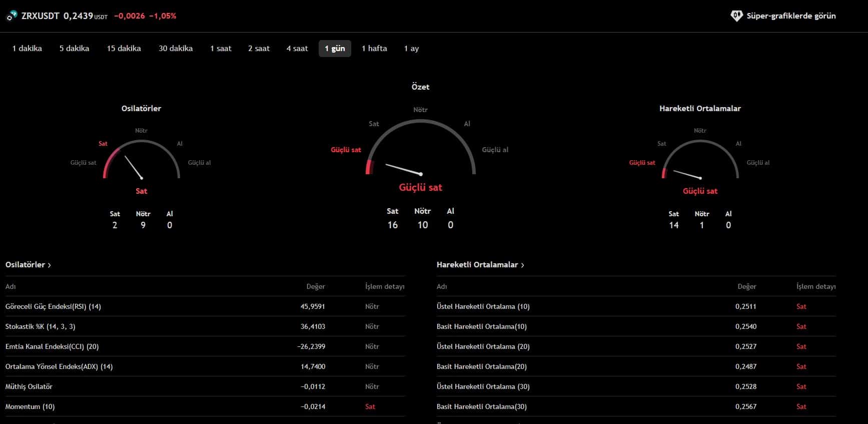Choose the 2 saat timeframe
The image size is (868, 424).
point(259,49)
